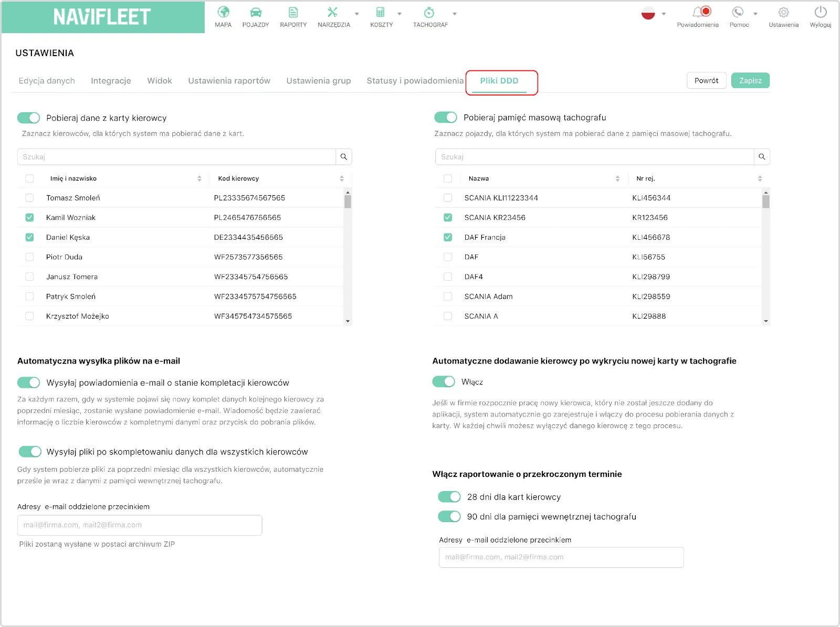Click the Powrót button
The height and width of the screenshot is (627, 840).
707,80
